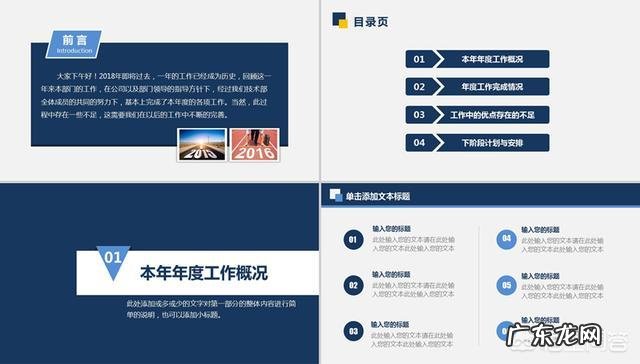The height and width of the screenshot is (364, 640).
Task: Open contents entry 本年年度工作概况
Action: (492, 59)
